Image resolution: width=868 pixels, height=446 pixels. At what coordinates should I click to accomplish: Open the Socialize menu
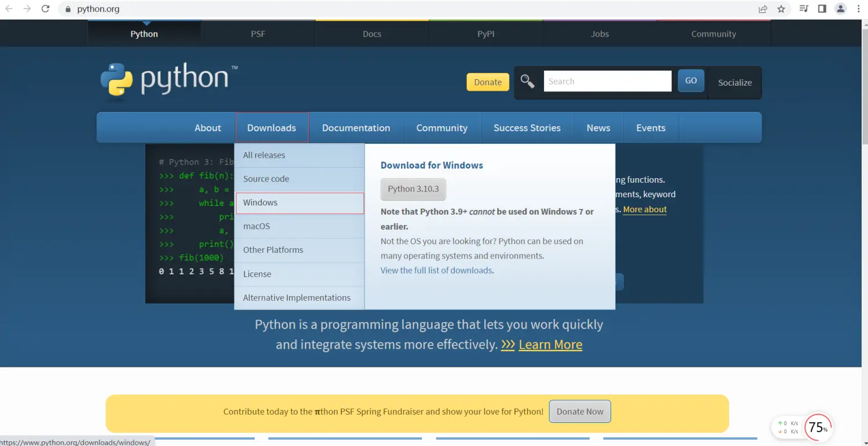tap(735, 82)
